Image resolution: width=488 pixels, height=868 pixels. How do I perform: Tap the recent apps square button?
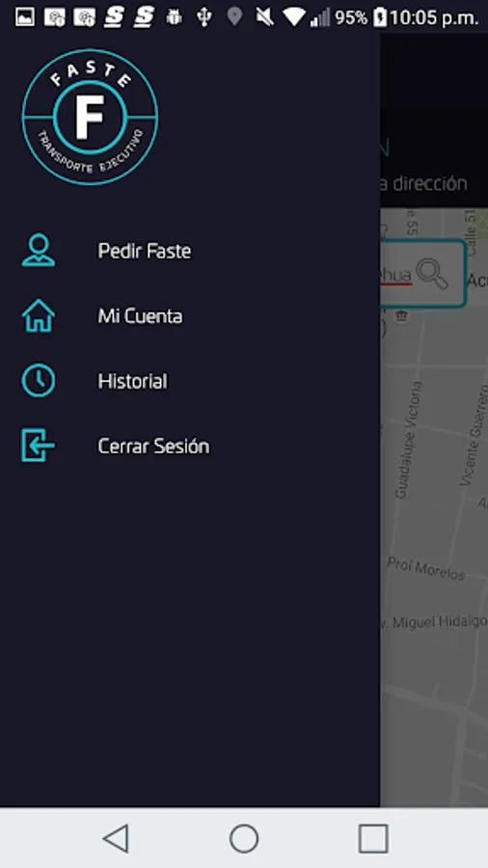click(x=373, y=838)
